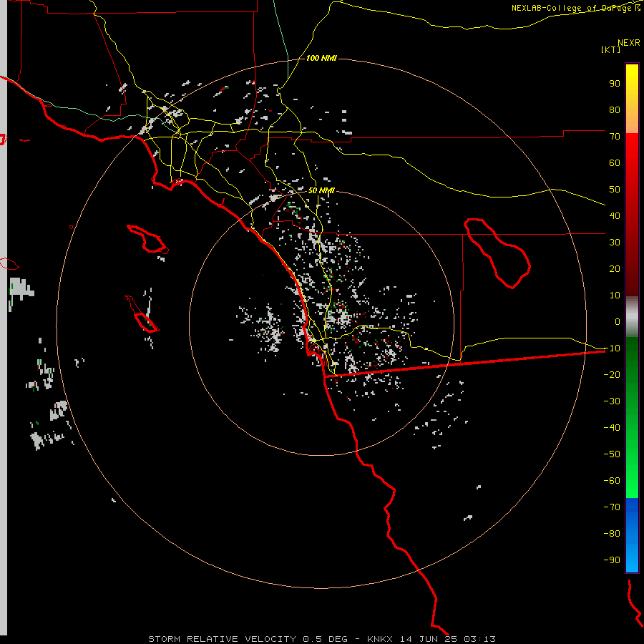Viewport: 644px width, 644px height.
Task: Click the "50 NMI" range ring label
Action: tap(321, 190)
